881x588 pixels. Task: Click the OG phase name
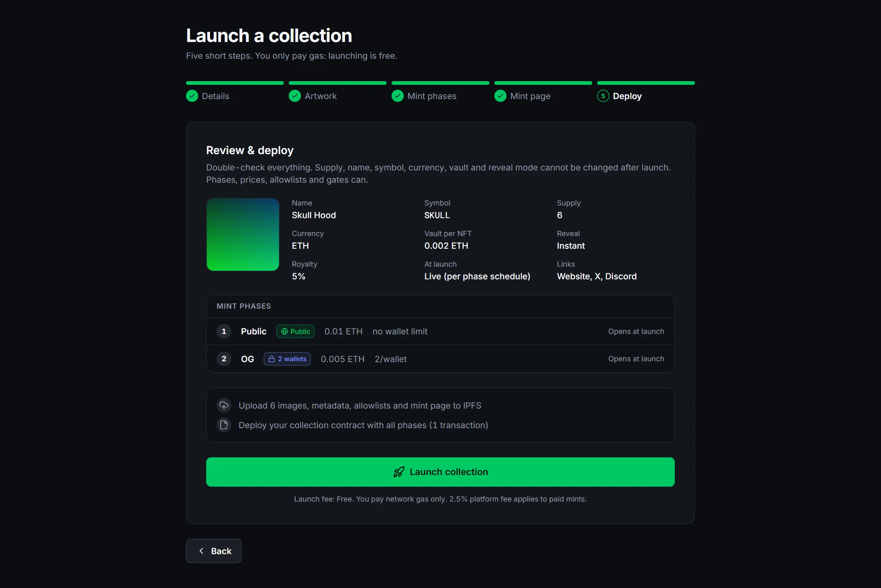[x=248, y=359]
